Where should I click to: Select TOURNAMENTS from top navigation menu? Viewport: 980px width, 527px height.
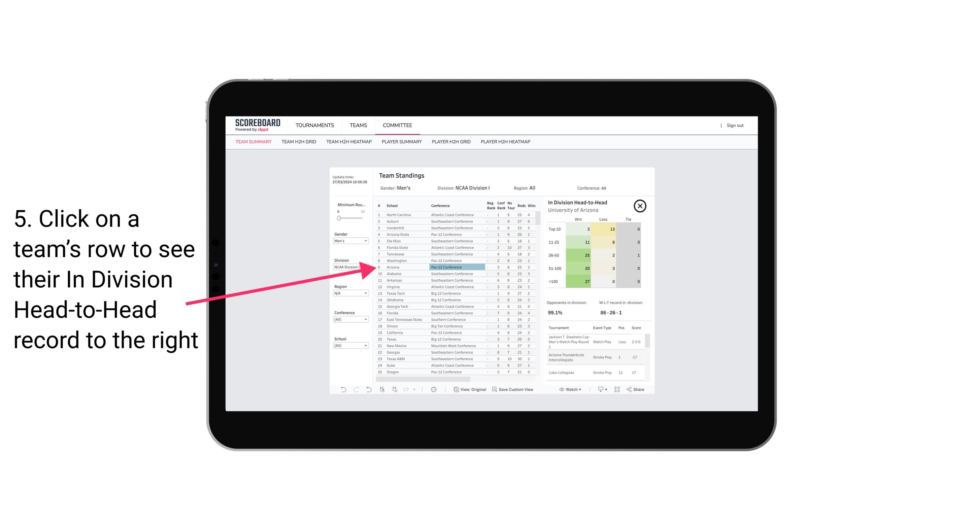pos(314,125)
